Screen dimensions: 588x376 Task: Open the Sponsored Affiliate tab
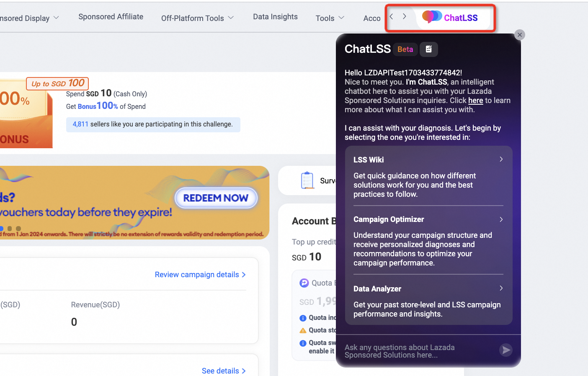pos(111,17)
